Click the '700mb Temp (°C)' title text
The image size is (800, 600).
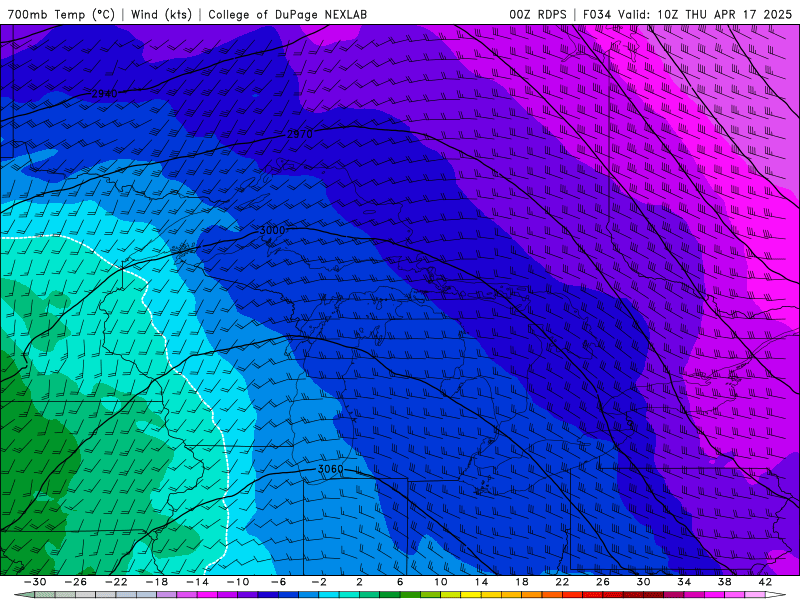[x=61, y=14]
